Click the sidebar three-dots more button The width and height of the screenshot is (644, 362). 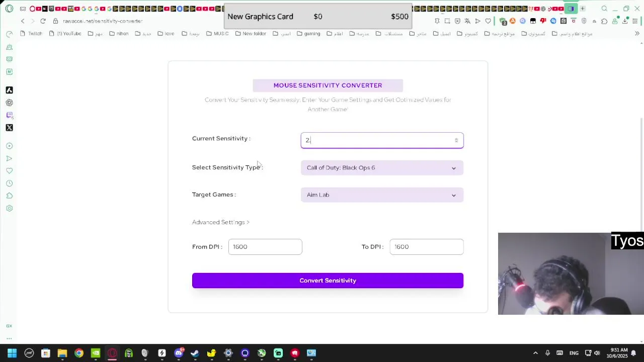[9, 338]
